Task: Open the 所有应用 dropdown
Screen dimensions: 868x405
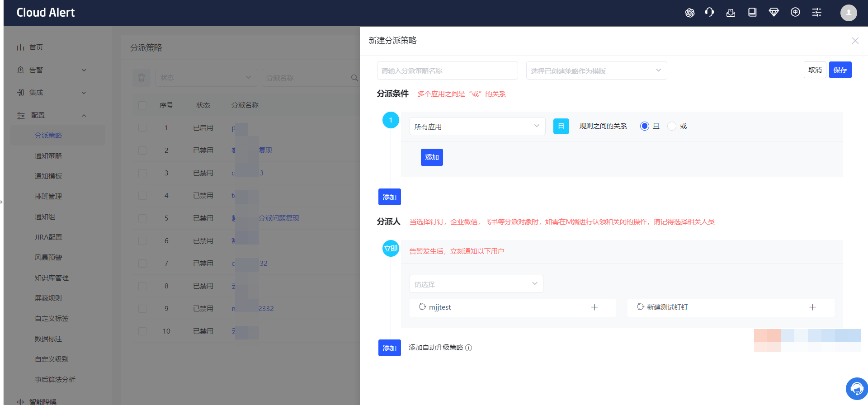Action: click(x=477, y=126)
